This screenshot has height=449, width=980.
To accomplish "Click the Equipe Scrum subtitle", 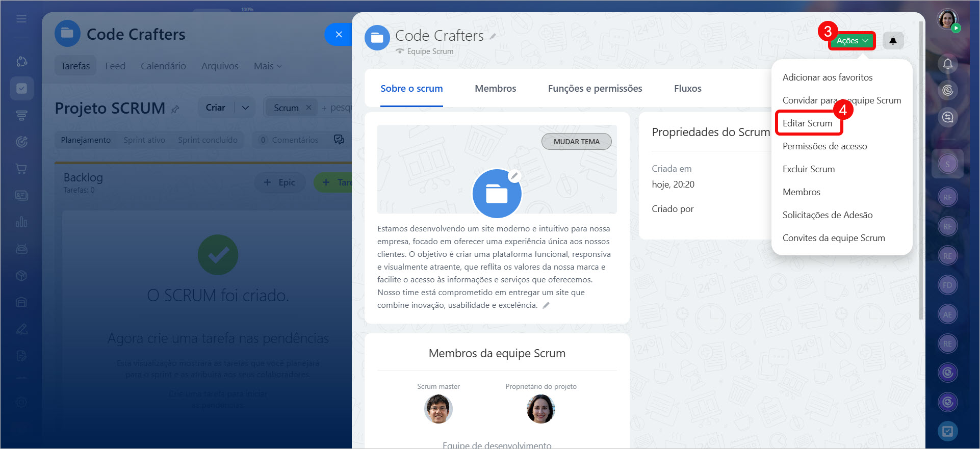I will [430, 51].
